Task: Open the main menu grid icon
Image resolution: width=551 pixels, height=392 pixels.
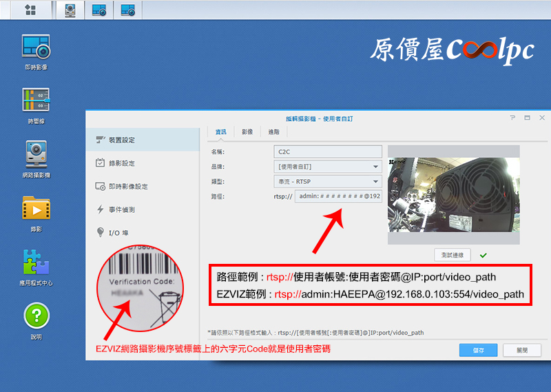Action: [30, 10]
